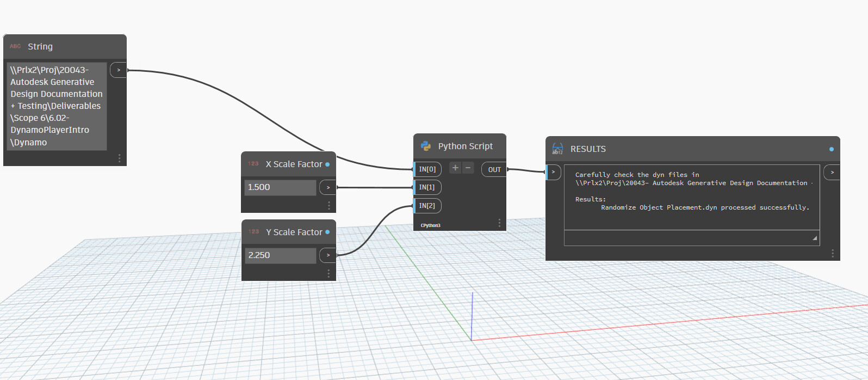Screen dimensions: 868x380
Task: Click the Python Script node logo icon
Action: (x=426, y=146)
